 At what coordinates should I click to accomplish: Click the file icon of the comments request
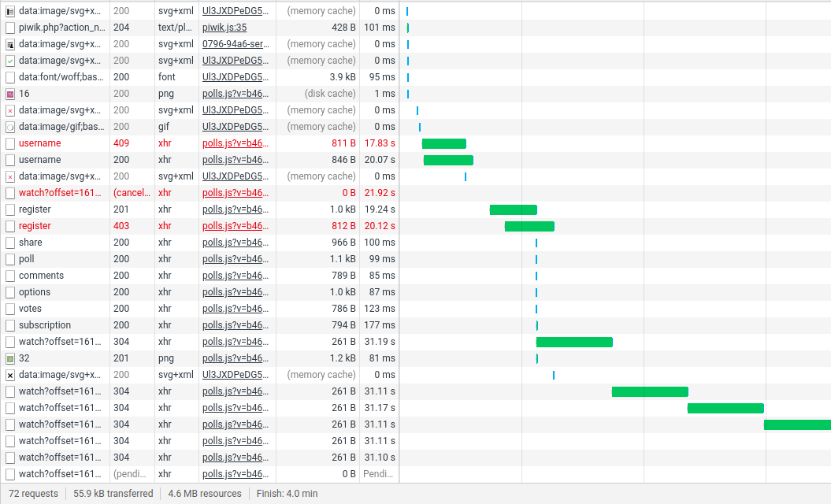click(x=10, y=276)
